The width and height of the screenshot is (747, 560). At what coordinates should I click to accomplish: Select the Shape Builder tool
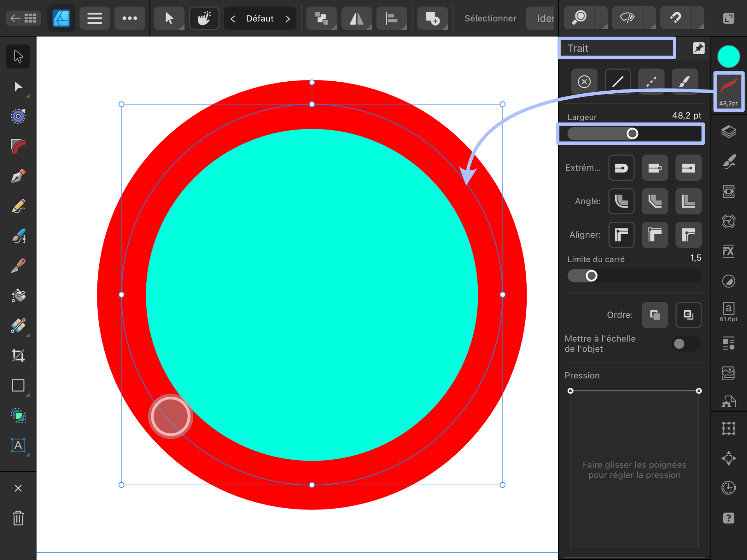point(18,415)
